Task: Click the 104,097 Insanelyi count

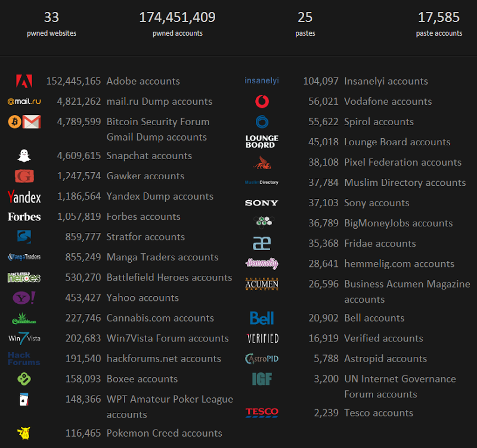Action: pyautogui.click(x=321, y=81)
